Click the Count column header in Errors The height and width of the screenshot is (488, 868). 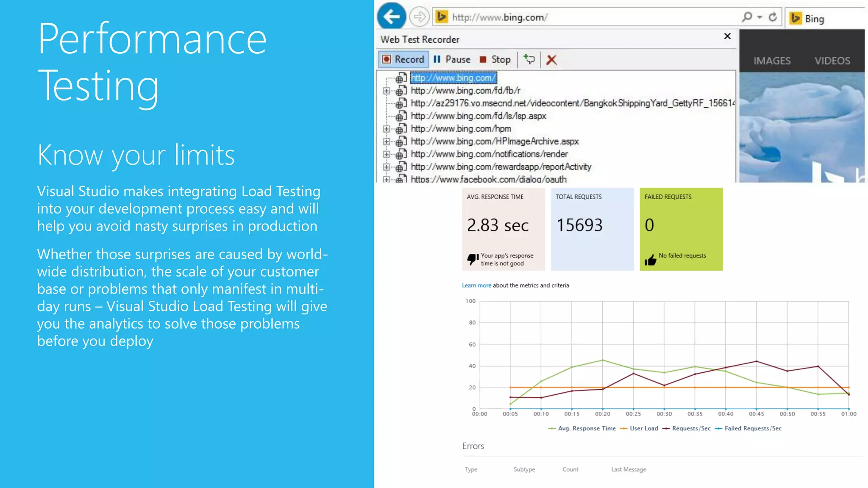click(570, 469)
